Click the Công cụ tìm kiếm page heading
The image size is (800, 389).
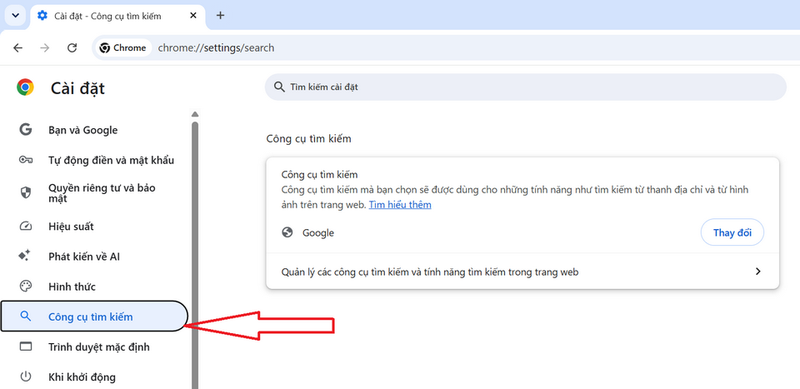pos(309,138)
